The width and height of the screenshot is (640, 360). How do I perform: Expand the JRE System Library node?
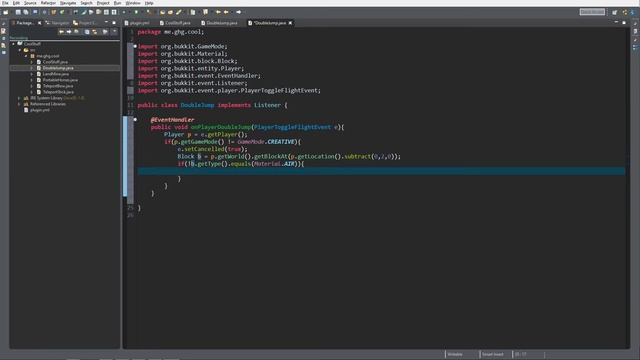click(19, 98)
